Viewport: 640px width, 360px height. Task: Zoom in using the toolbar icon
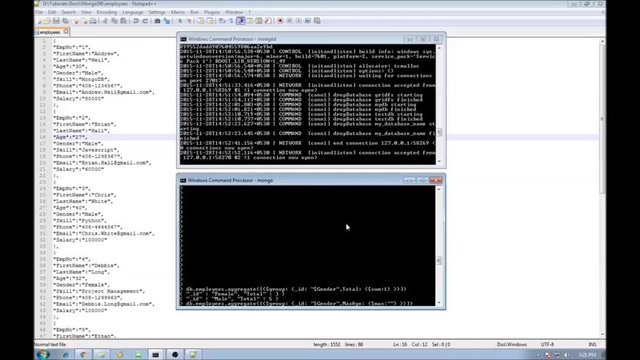[180, 21]
